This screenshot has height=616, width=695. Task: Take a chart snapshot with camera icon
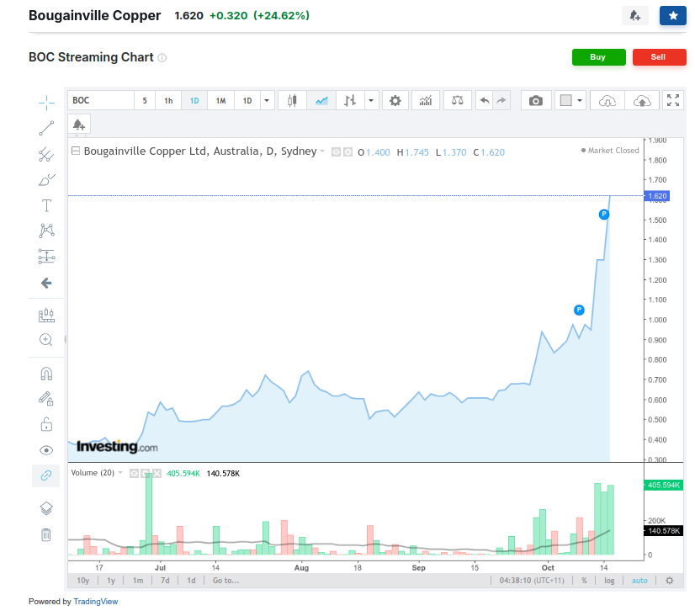click(x=535, y=101)
